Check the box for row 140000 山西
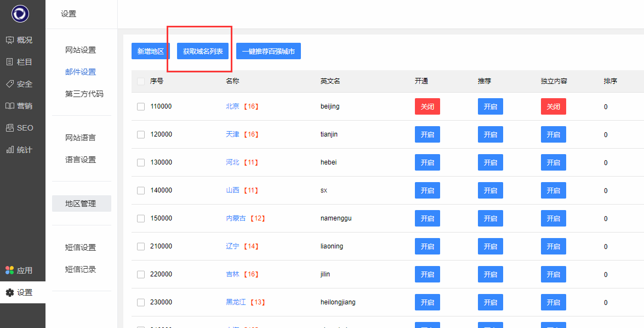Viewport: 644px width, 328px height. (141, 190)
